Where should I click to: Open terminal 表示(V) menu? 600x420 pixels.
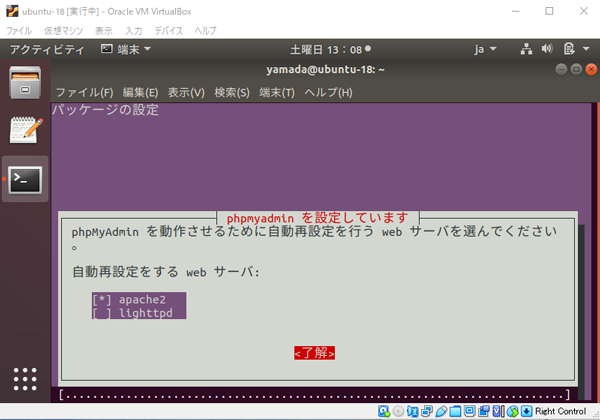click(186, 92)
